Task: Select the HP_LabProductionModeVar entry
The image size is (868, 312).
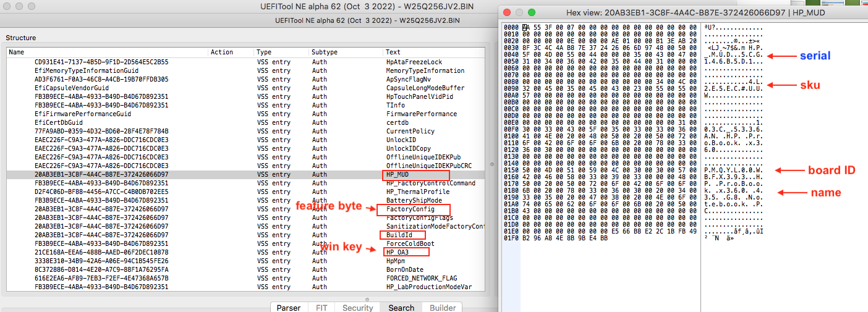Action: (245, 287)
